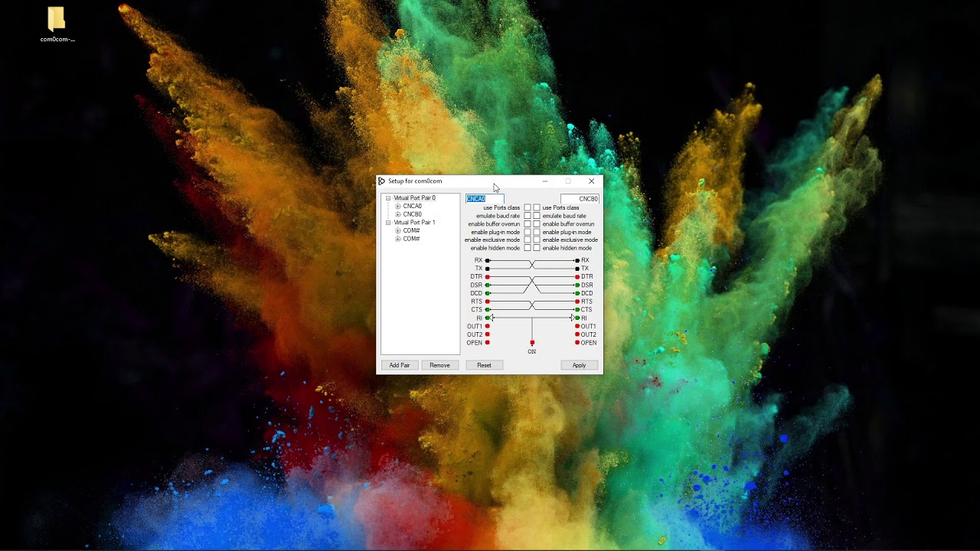Viewport: 980px width, 551px height.
Task: Tick enable buffer overrun for CNCB0
Action: [x=537, y=224]
